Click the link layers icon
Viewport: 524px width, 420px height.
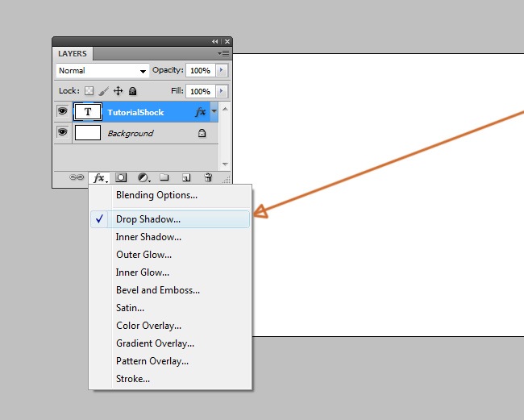pos(77,177)
